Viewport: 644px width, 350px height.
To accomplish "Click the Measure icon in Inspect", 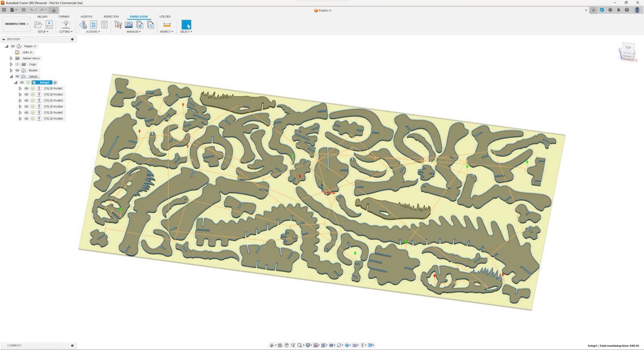I will click(x=167, y=25).
